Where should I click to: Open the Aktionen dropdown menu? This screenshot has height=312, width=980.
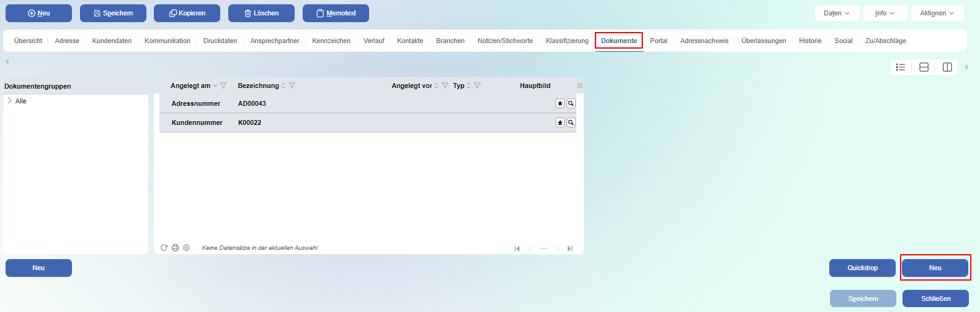click(x=937, y=13)
